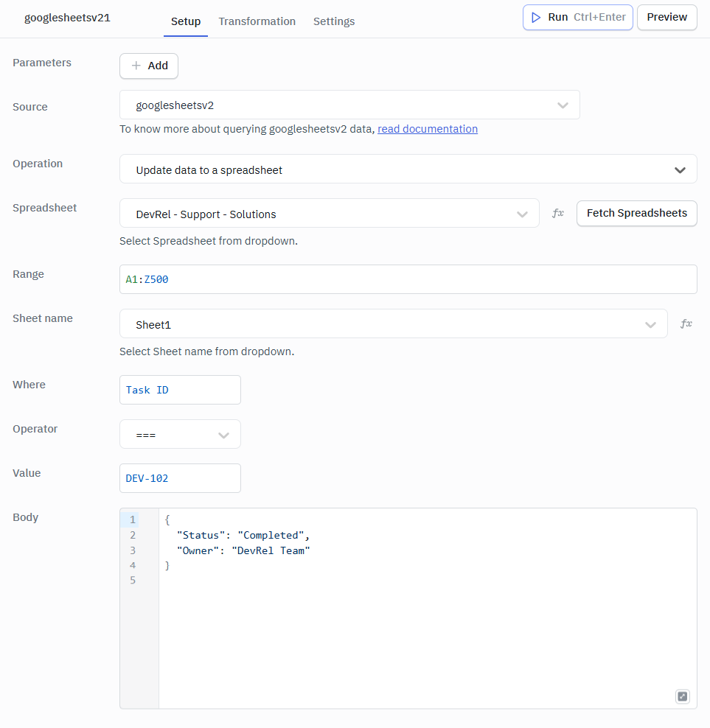Click the fx icon next to Sheet name
The height and width of the screenshot is (728, 710).
coord(686,324)
